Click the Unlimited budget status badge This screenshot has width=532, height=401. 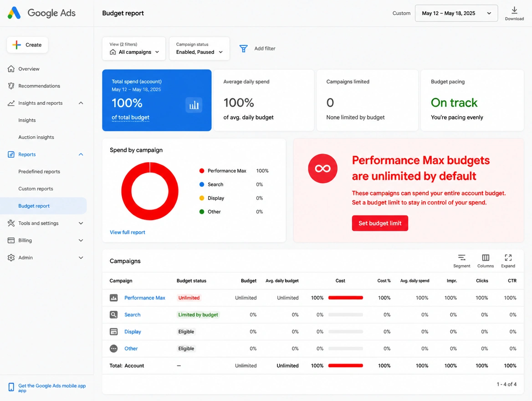click(189, 298)
